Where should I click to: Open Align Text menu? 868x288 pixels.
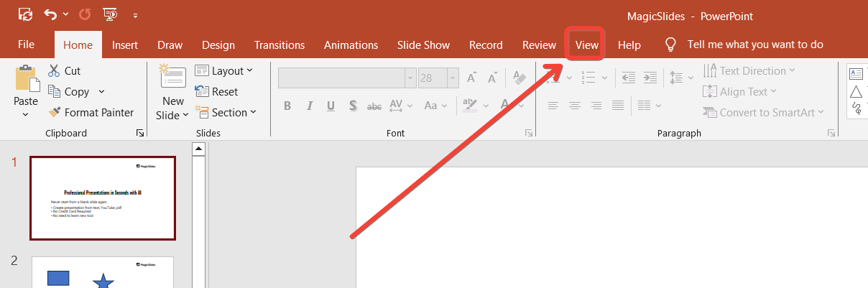coord(739,91)
